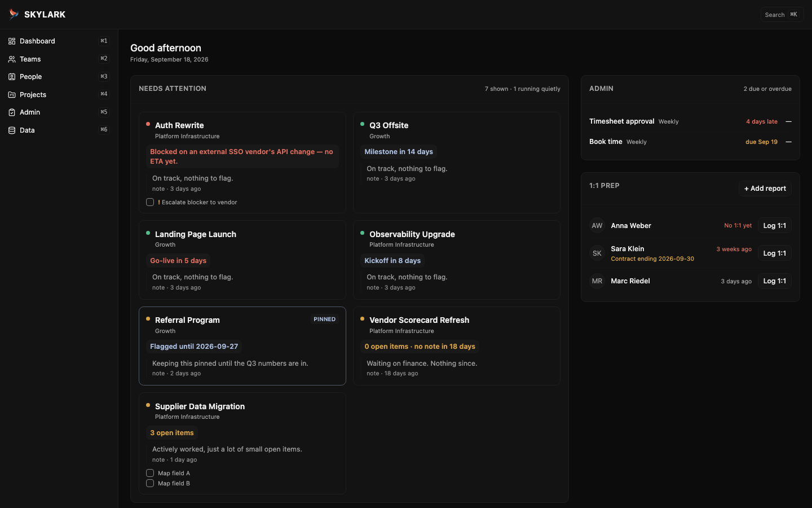This screenshot has height=508, width=812.
Task: Tick the Map field B checkbox
Action: (150, 483)
